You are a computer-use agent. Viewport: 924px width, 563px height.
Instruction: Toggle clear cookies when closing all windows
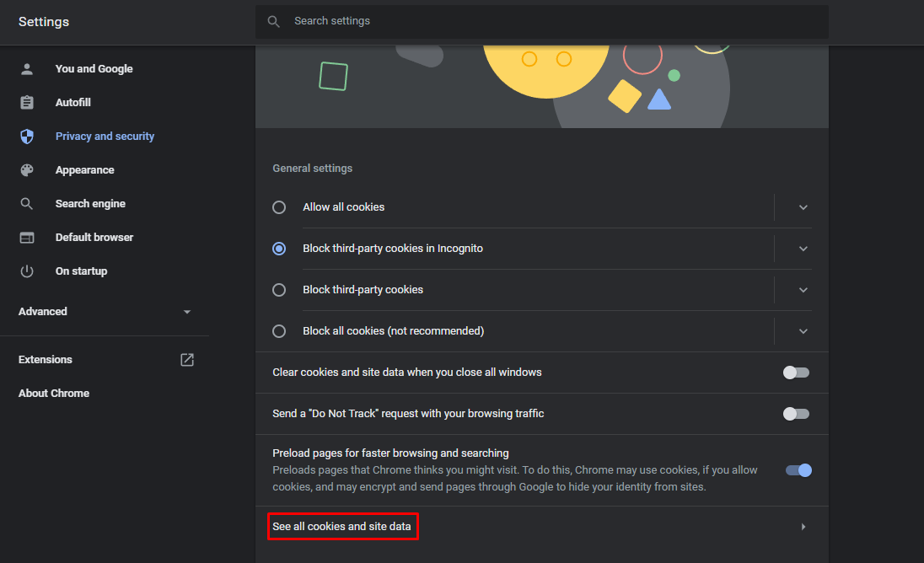click(x=795, y=372)
